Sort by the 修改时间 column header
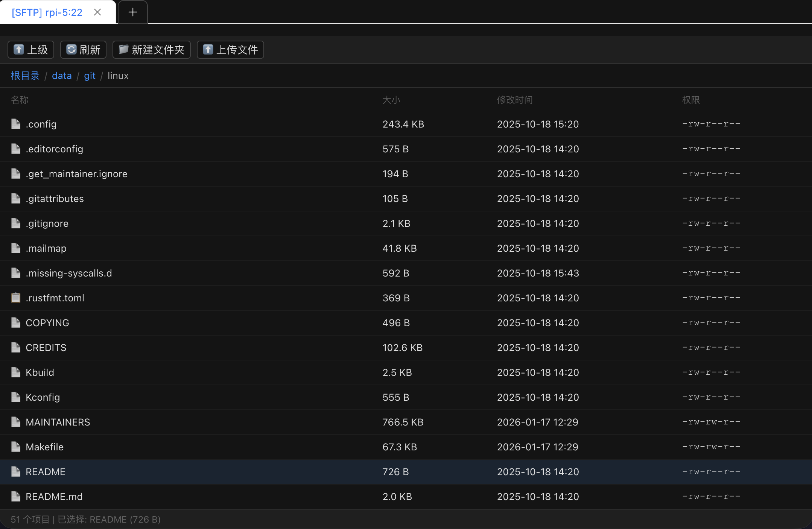 coord(515,100)
